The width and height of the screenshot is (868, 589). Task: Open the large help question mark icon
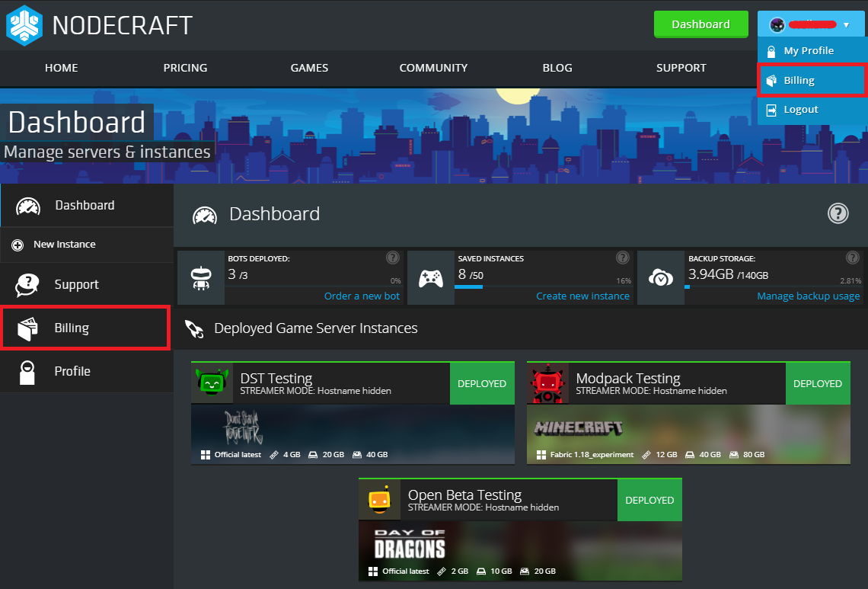[x=838, y=213]
